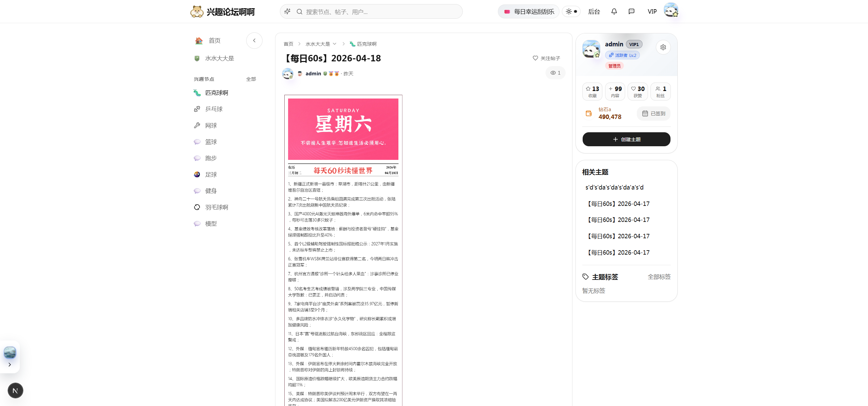
Task: Click the floating widget thumbnail at left edge
Action: 10,352
